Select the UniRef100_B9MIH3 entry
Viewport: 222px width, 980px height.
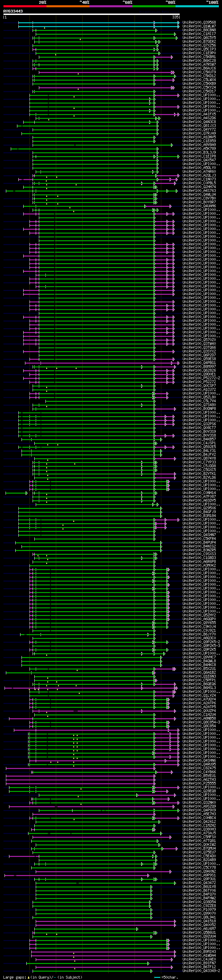199,951
